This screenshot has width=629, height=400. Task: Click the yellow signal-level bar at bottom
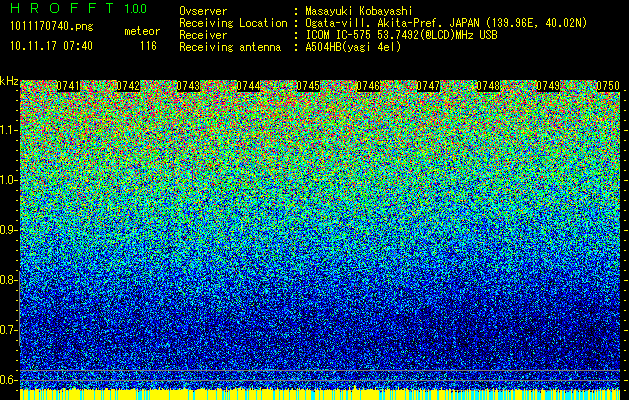click(320, 394)
